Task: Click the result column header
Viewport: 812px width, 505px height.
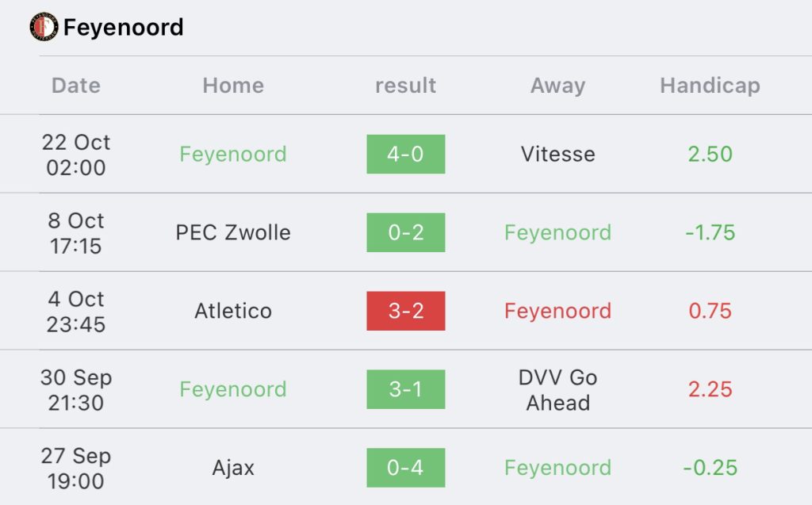Action: coord(405,86)
